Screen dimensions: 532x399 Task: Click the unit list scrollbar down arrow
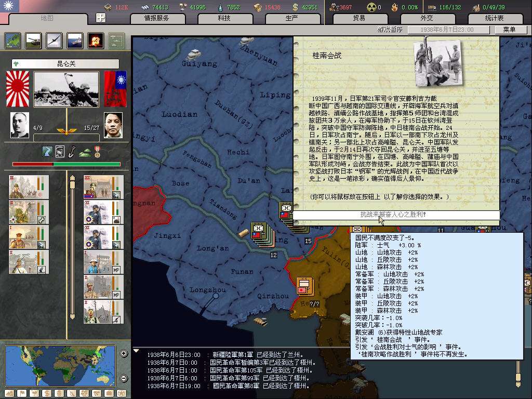(x=72, y=316)
